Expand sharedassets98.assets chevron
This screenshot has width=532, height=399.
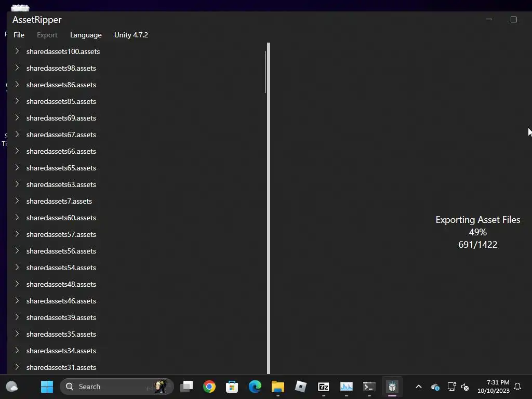click(17, 68)
